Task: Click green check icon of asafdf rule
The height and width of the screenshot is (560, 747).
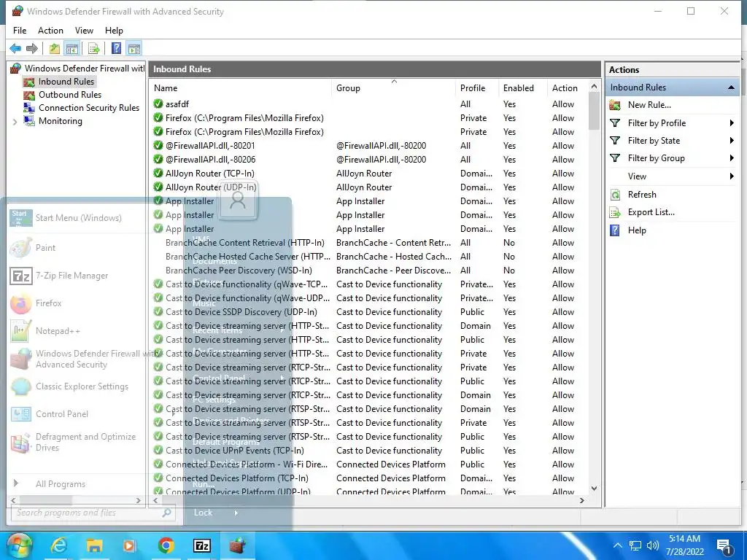Action: 158,104
